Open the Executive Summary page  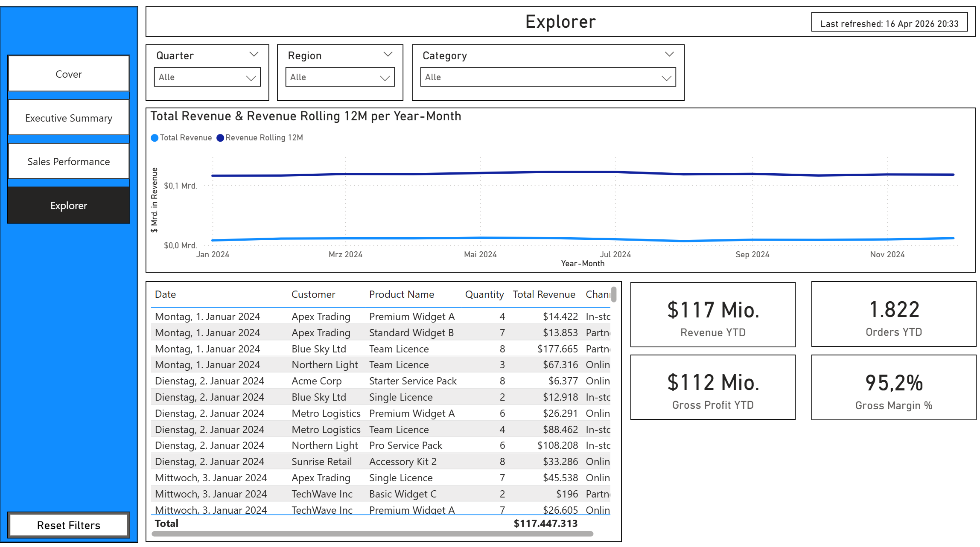[x=69, y=118]
